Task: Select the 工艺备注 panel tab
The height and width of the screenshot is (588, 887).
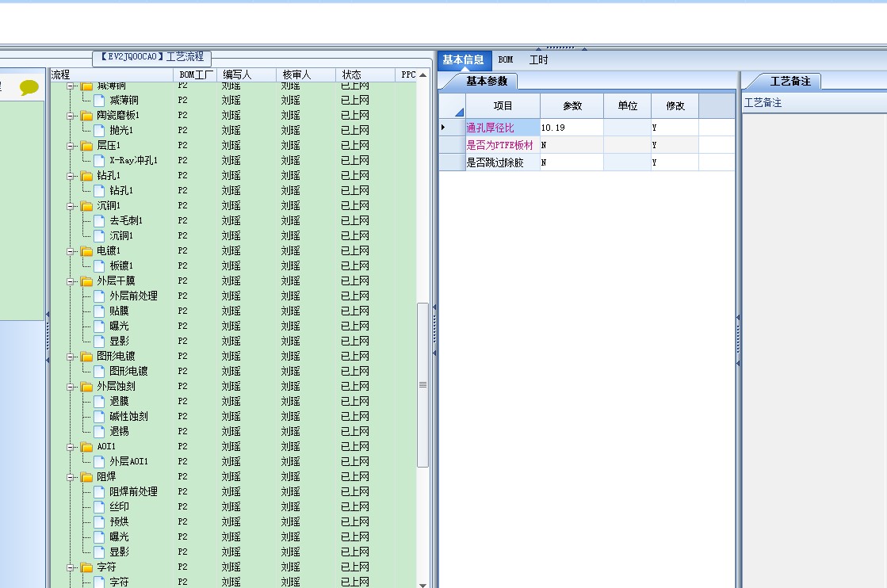Action: pyautogui.click(x=790, y=82)
